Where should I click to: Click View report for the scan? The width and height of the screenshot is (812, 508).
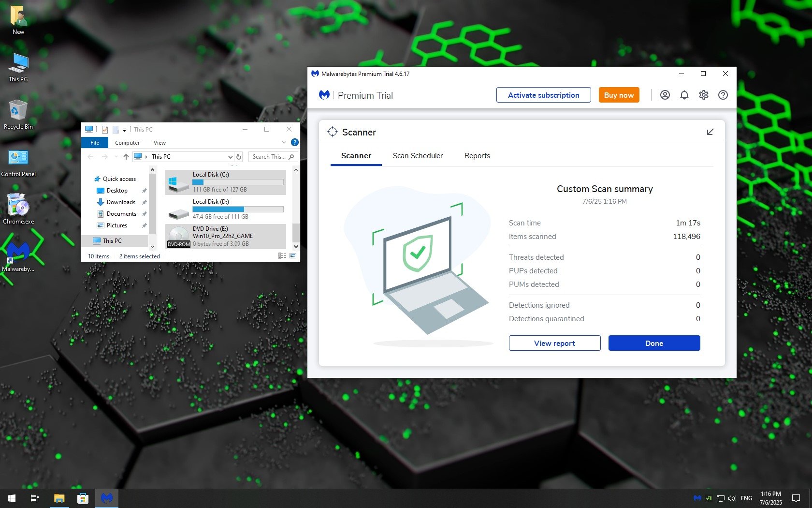click(555, 343)
